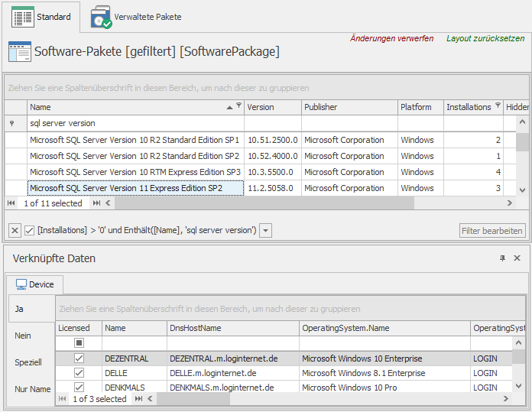Pin the Verknüpfte Daten panel

(x=502, y=258)
